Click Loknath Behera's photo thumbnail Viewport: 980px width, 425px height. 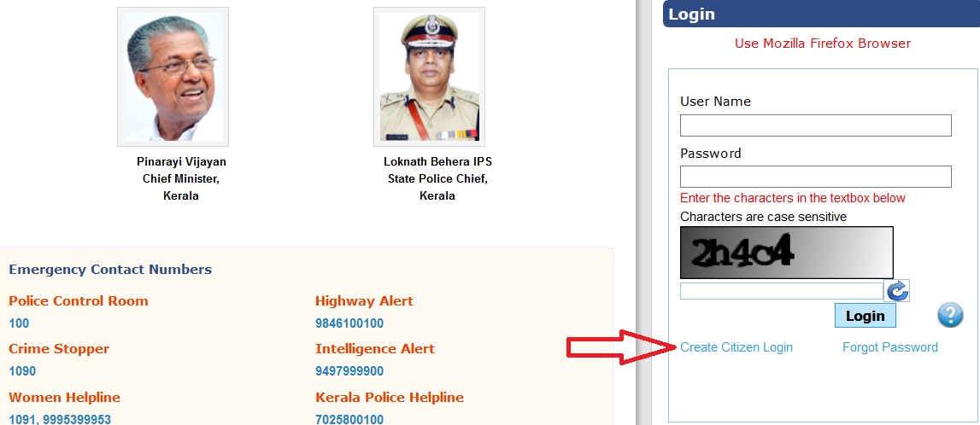(x=430, y=77)
